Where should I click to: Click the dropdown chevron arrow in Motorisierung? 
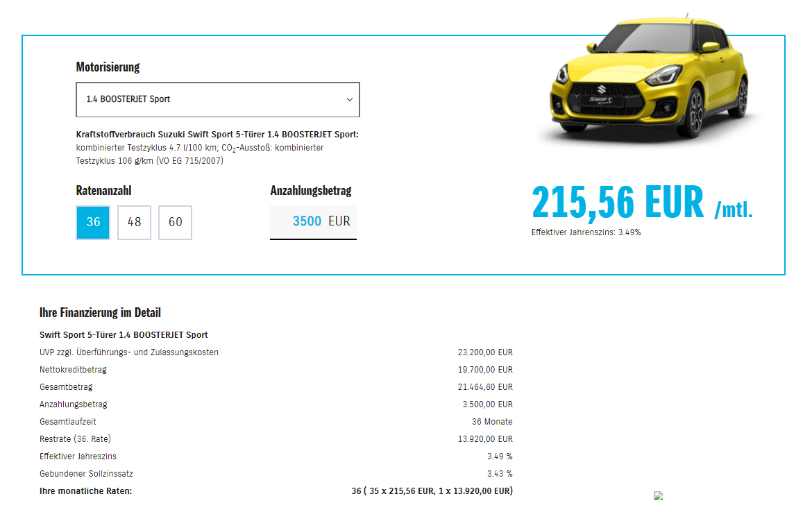click(x=350, y=99)
